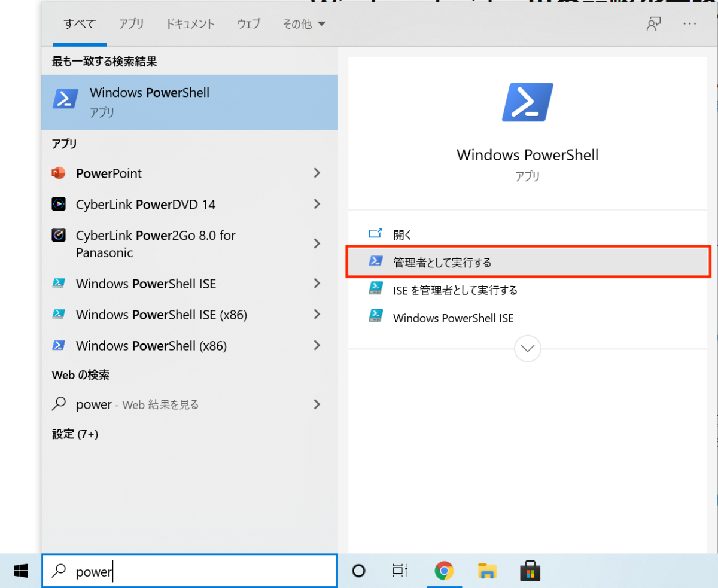The height and width of the screenshot is (588, 718).
Task: Click the 'CyberLink PowerDVD 14' text
Action: tap(145, 205)
